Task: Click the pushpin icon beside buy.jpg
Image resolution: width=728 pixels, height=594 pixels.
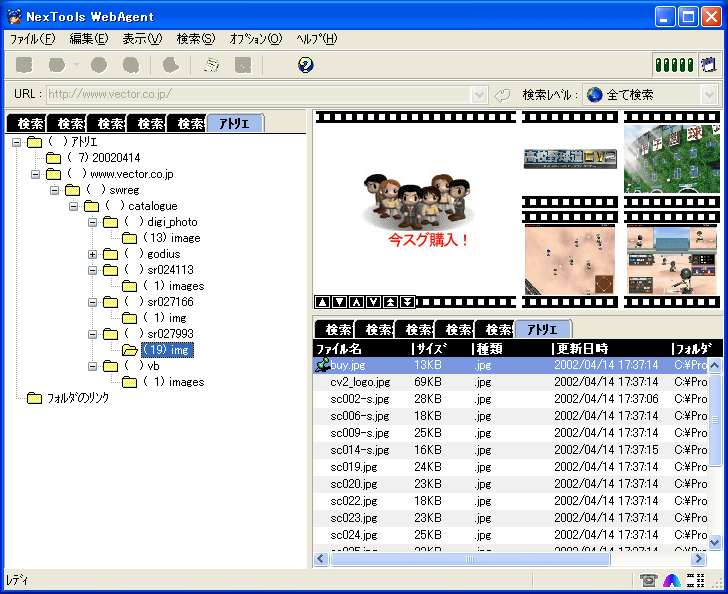Action: (x=322, y=365)
